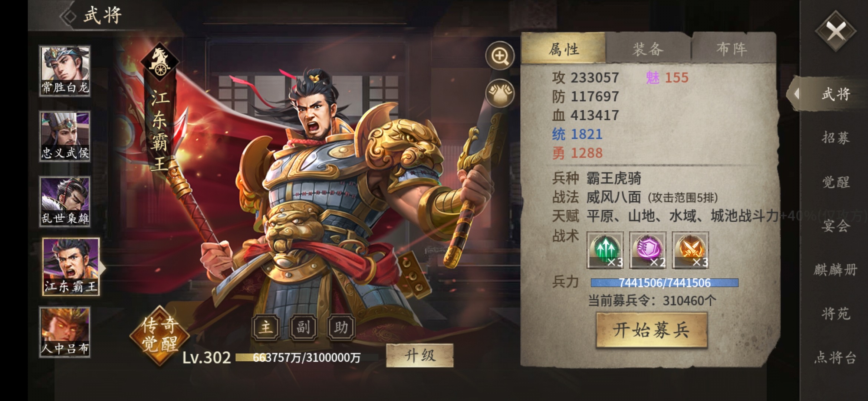Tap the orange crossed swords tactic icon

click(690, 250)
